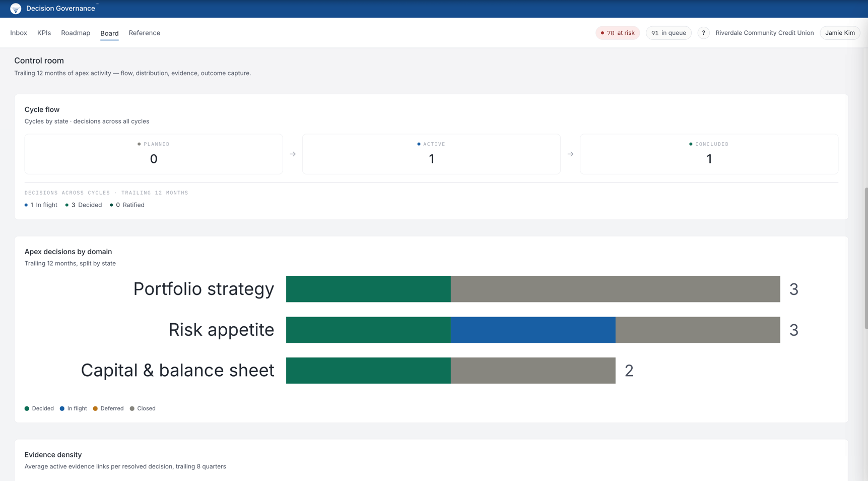Toggle the Deferred legend entry

click(108, 408)
